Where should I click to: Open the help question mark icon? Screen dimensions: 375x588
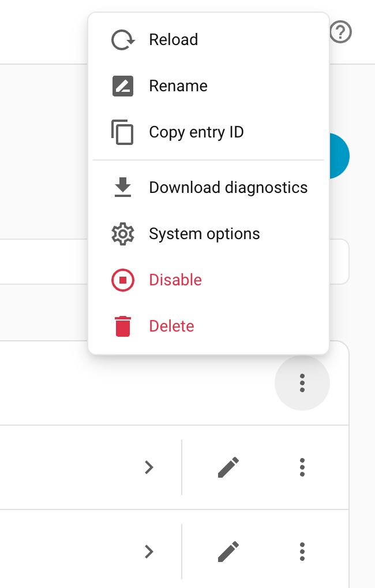click(x=340, y=32)
